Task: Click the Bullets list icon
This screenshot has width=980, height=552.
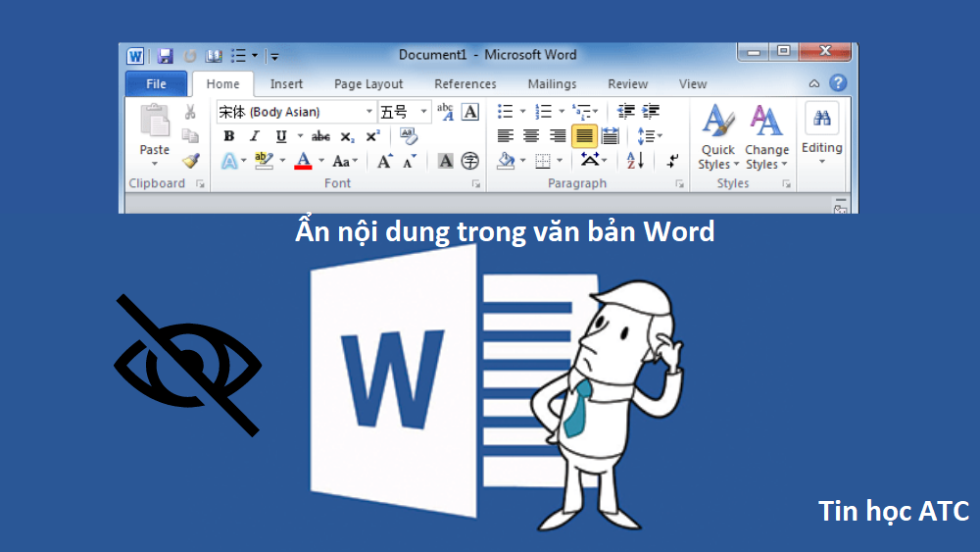Action: [x=505, y=112]
